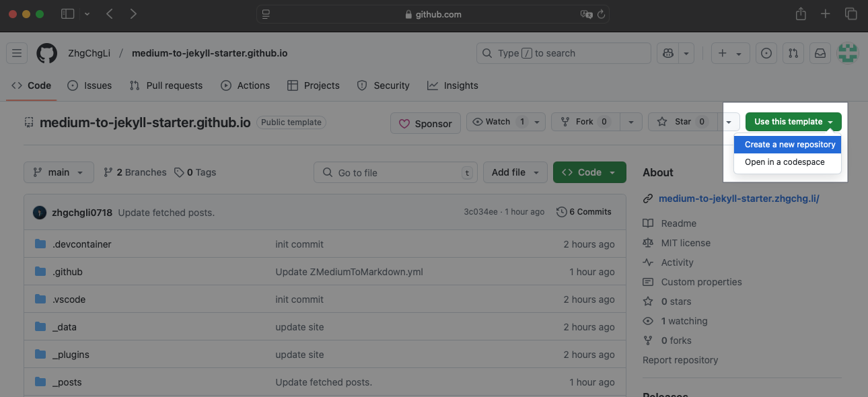Choose Open in a codespace
The width and height of the screenshot is (868, 397).
[784, 162]
